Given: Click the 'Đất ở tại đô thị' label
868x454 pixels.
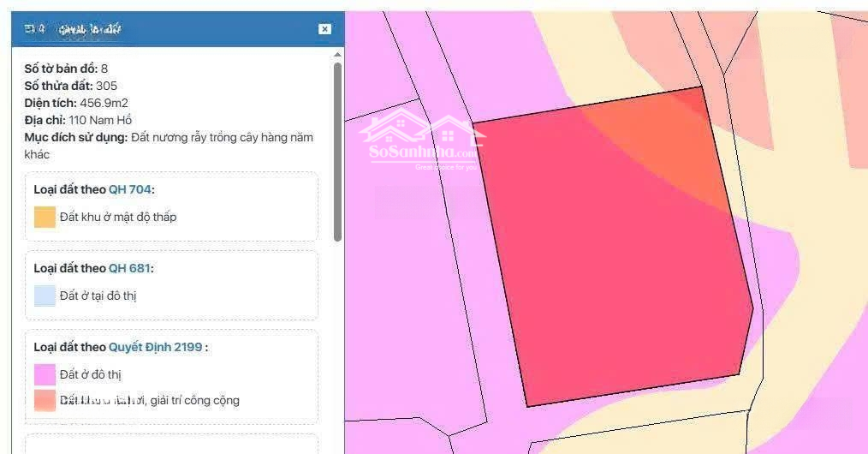Looking at the screenshot, I should point(98,296).
